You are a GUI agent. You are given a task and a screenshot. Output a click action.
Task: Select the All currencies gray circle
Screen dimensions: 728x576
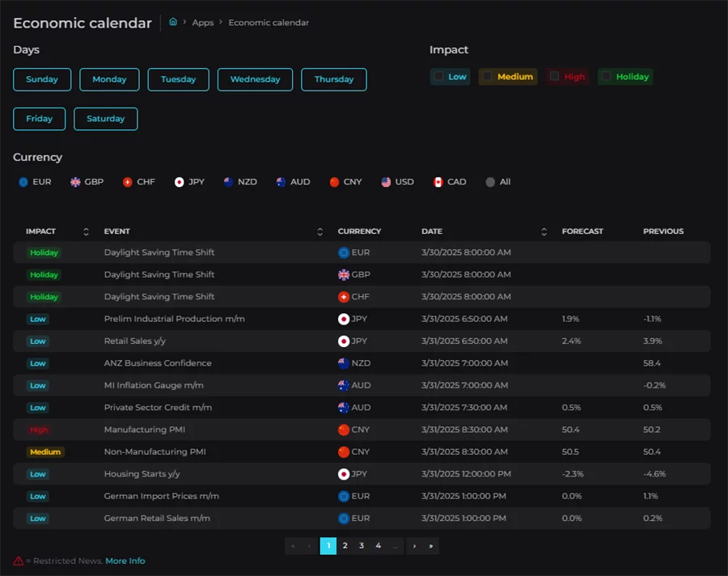click(490, 182)
